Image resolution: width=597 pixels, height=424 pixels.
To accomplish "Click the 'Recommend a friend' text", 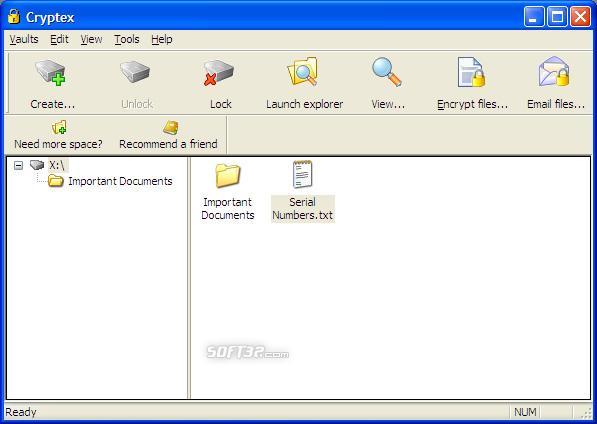I will [x=168, y=144].
